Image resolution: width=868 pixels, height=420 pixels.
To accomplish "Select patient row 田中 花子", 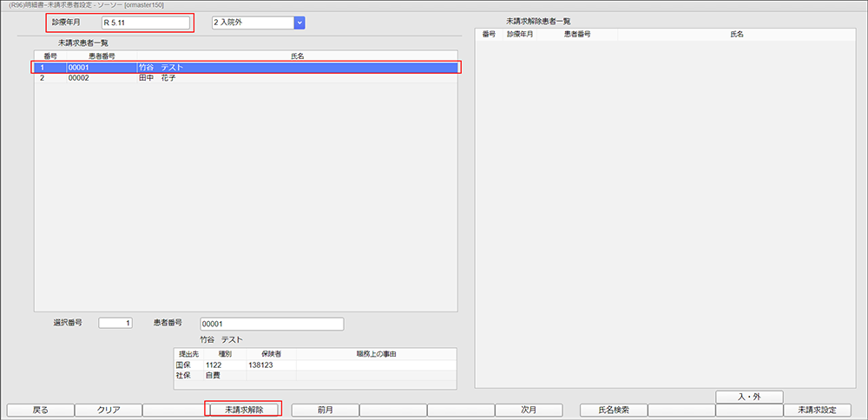I will pos(247,78).
